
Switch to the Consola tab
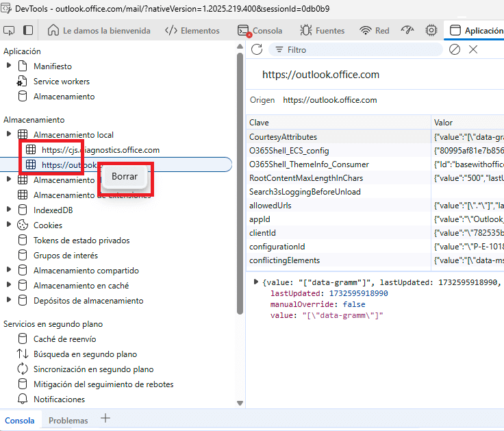coord(260,31)
